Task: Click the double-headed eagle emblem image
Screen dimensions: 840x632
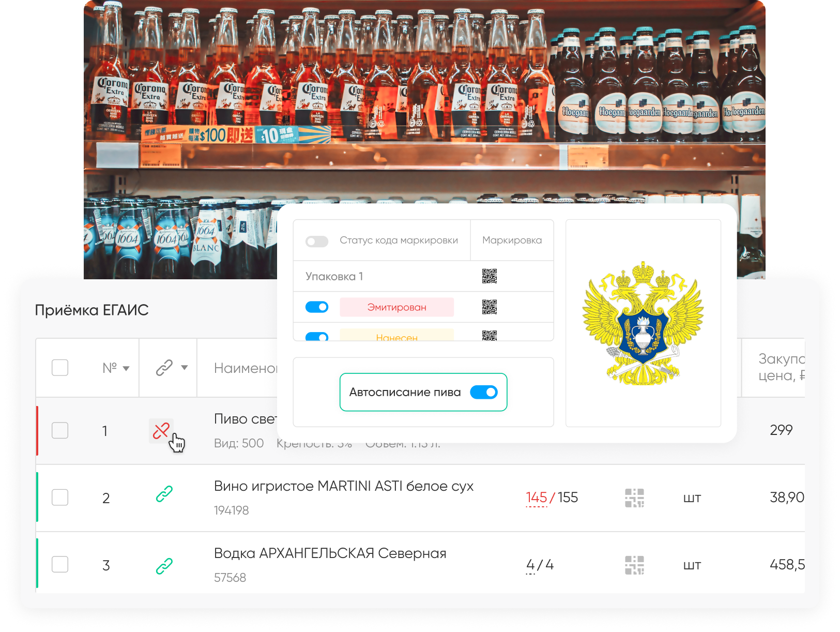Action: pyautogui.click(x=643, y=324)
